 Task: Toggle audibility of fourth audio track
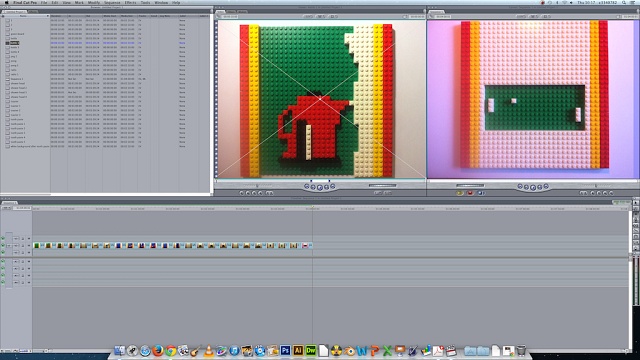2,282
